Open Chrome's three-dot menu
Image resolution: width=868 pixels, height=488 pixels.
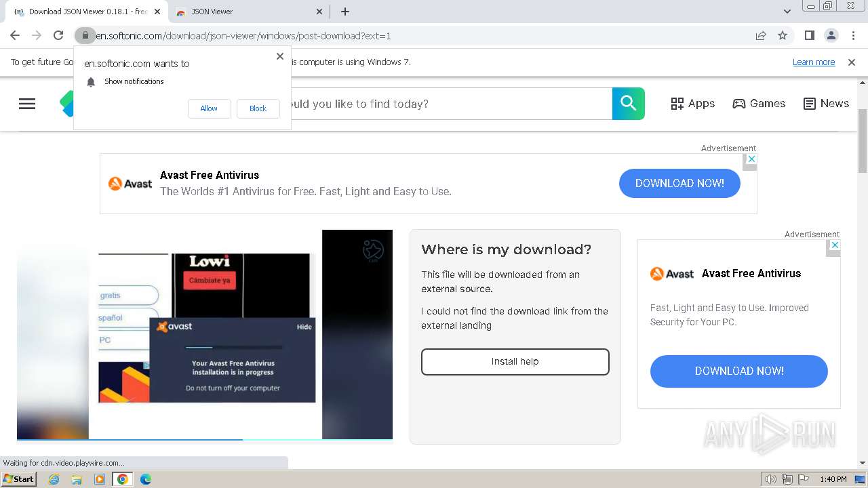click(853, 35)
